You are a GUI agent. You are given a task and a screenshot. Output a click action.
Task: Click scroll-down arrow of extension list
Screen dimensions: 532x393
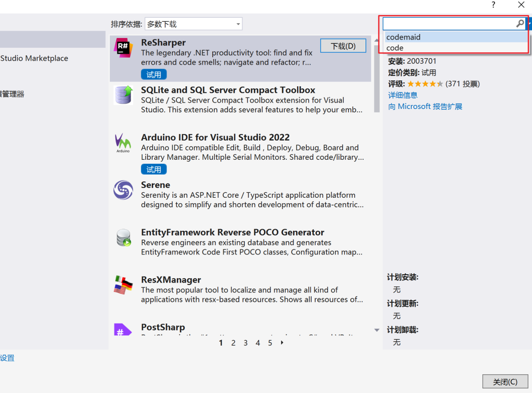click(376, 330)
